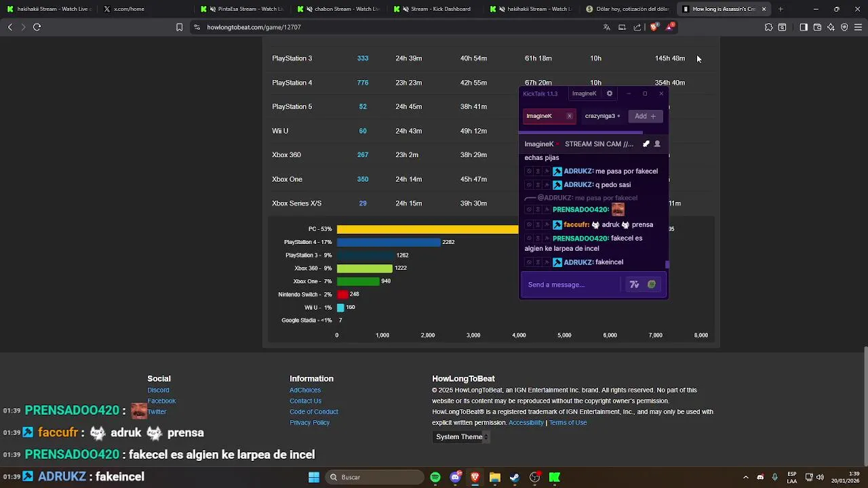Click the Add chatroom button

(645, 116)
